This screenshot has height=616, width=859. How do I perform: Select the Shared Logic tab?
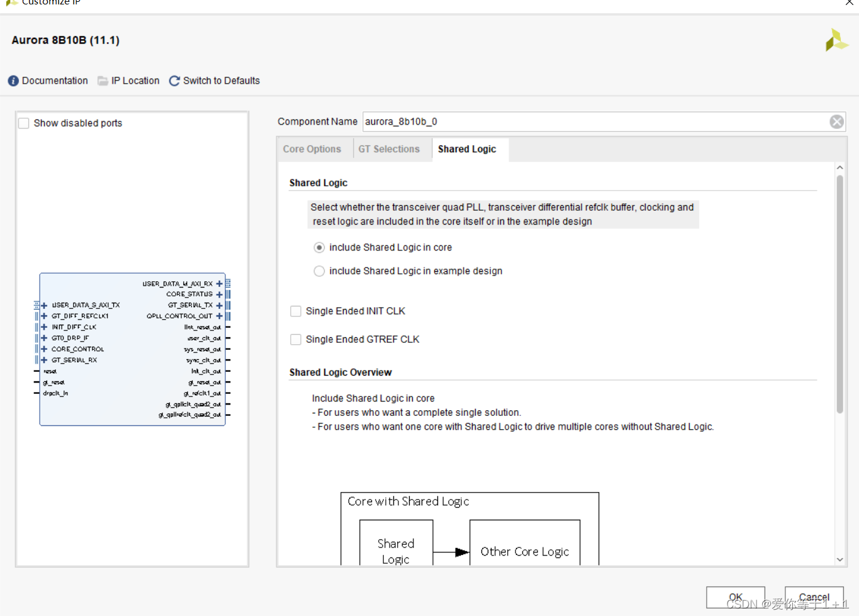(467, 149)
